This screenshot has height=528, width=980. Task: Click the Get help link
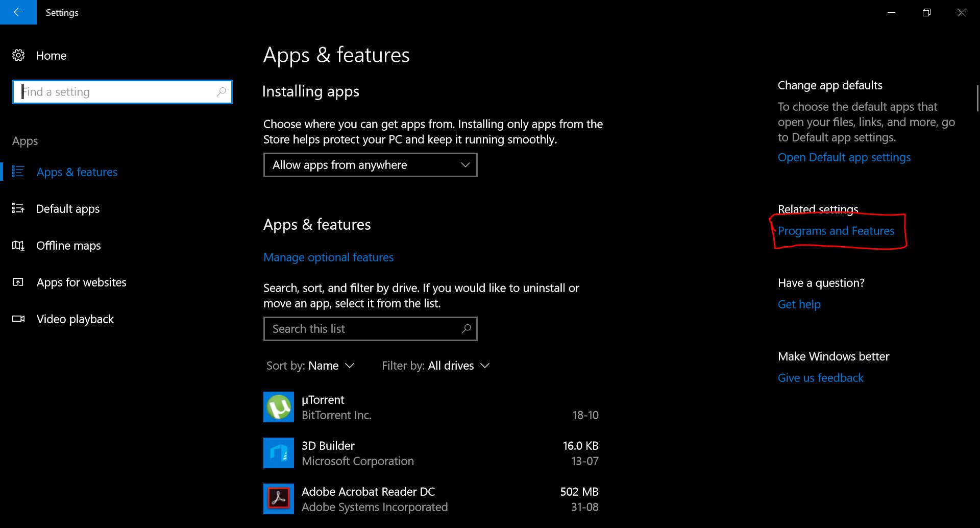click(x=799, y=304)
